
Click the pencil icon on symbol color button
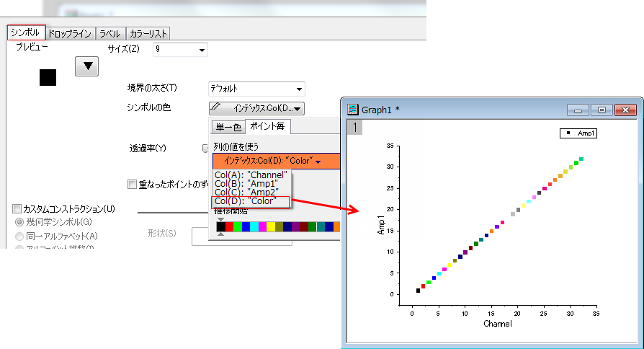point(216,107)
